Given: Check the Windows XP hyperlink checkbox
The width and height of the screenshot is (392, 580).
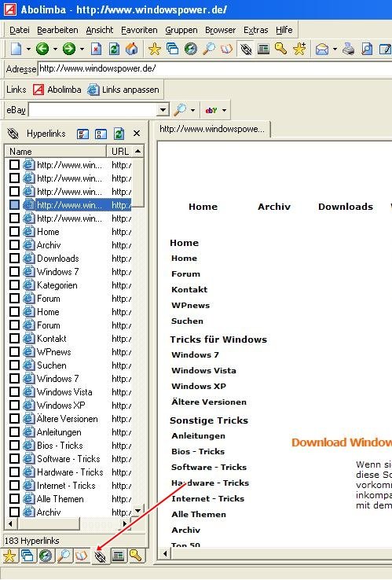Looking at the screenshot, I should (x=14, y=406).
